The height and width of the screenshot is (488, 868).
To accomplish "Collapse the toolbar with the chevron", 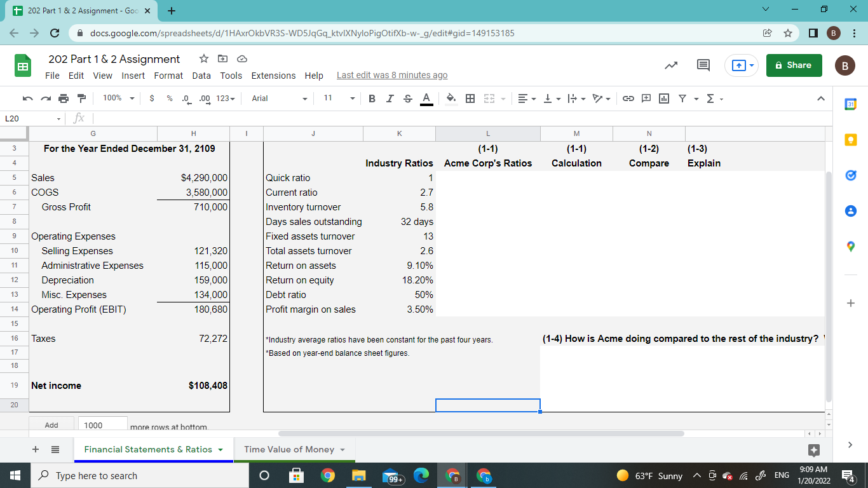I will [820, 98].
